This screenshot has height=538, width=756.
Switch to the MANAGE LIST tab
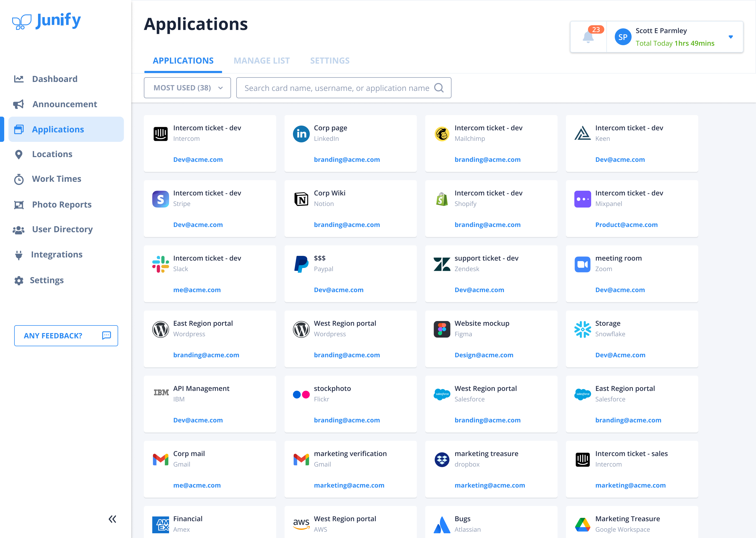point(262,61)
